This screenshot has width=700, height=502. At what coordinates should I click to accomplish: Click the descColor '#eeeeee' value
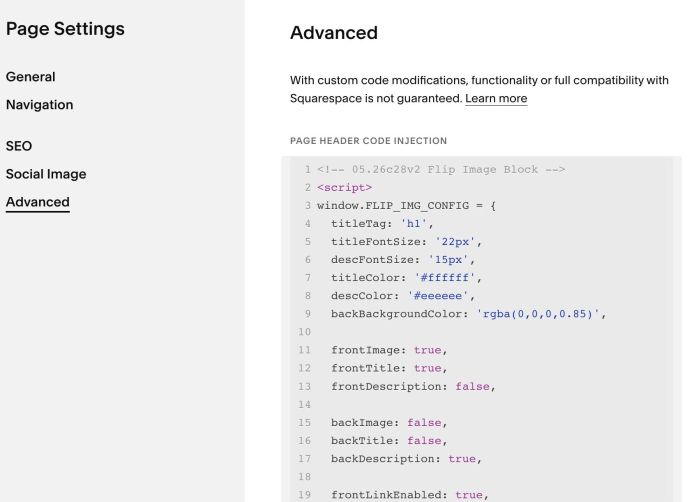point(438,296)
